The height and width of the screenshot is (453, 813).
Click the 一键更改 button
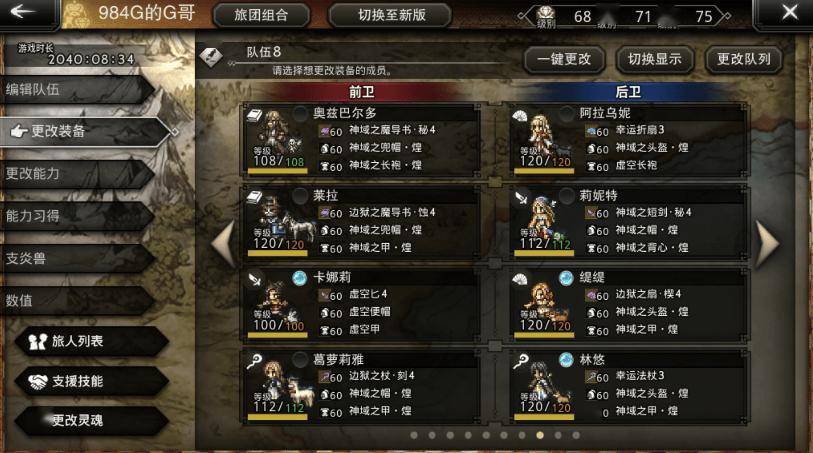[565, 60]
